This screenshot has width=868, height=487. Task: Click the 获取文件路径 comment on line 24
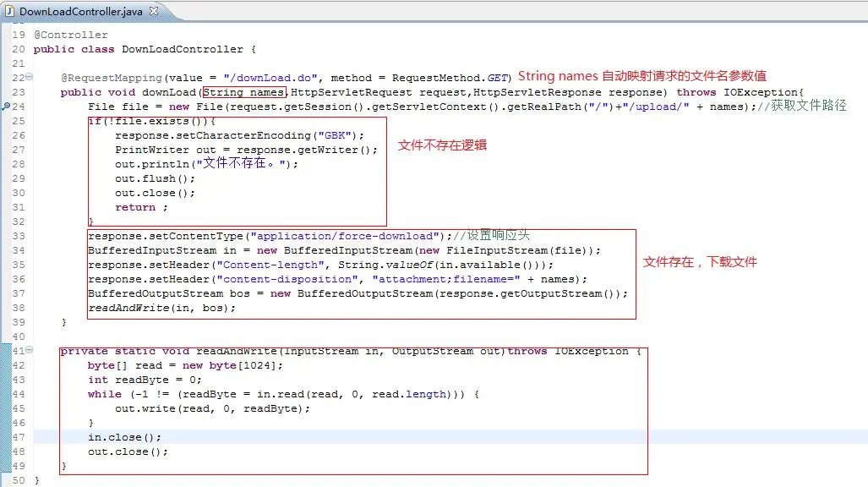[x=802, y=106]
